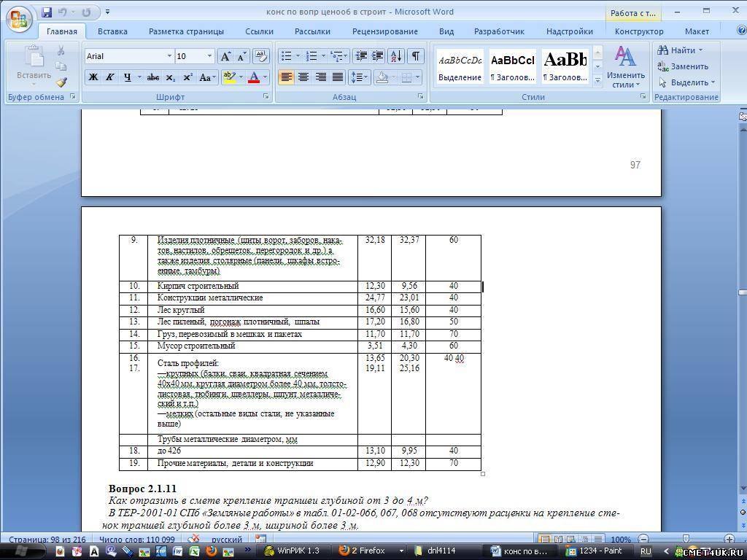Increase font size with Grow Font

(225, 57)
